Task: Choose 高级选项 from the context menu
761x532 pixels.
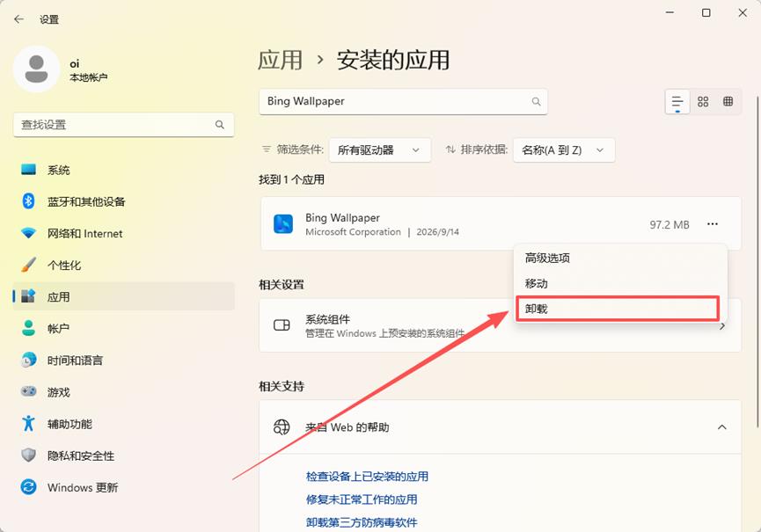Action: [x=620, y=258]
